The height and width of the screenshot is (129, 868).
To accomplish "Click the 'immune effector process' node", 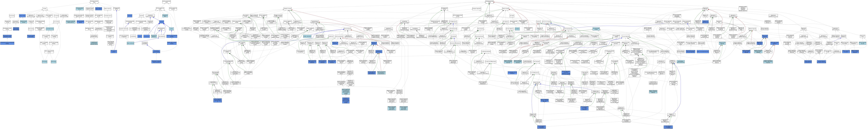I will 616,36.
